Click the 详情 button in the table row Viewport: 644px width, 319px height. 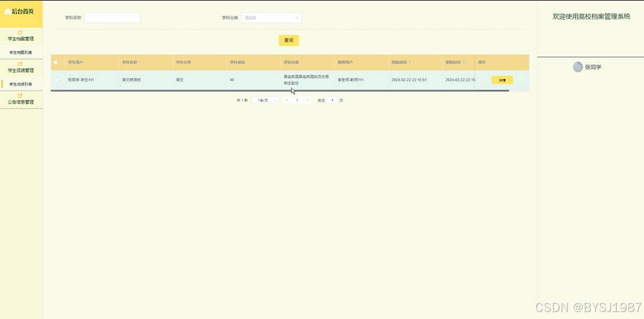tap(502, 80)
